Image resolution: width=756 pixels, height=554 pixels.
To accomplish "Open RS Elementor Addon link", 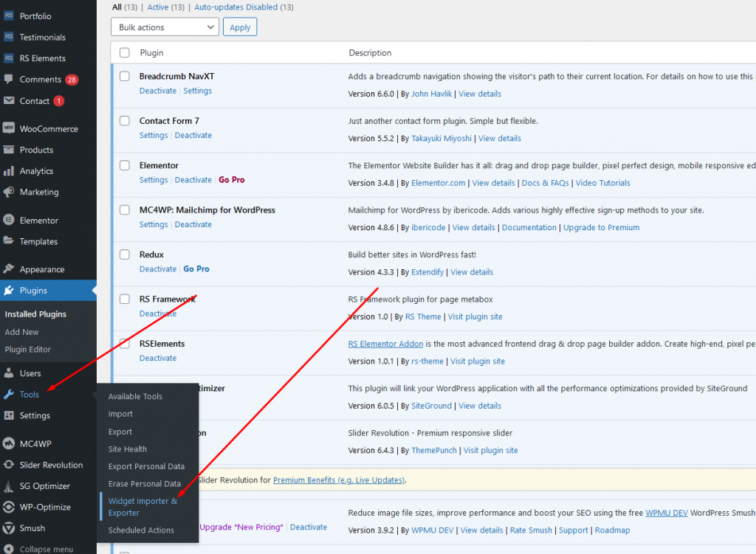I will pos(385,344).
